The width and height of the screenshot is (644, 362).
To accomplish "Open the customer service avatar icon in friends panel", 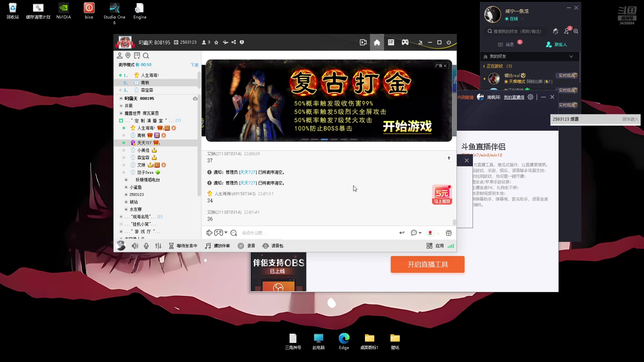I will [x=555, y=31].
